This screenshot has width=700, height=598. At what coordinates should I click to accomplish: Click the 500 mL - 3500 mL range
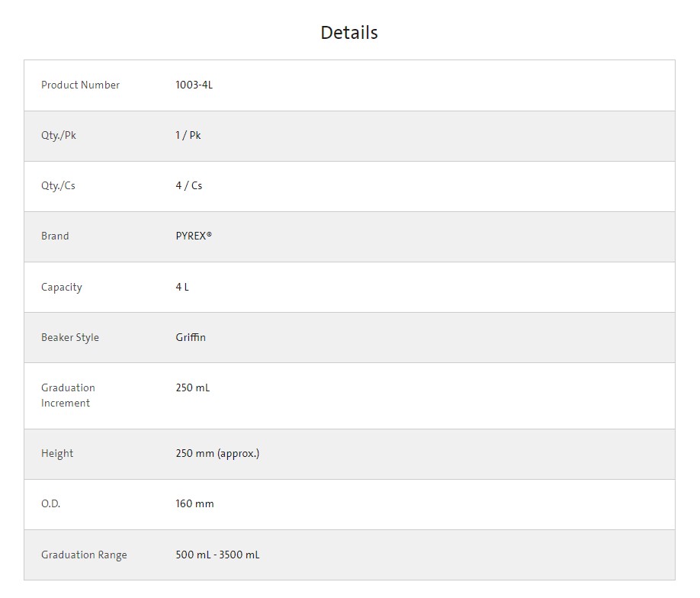click(x=217, y=555)
